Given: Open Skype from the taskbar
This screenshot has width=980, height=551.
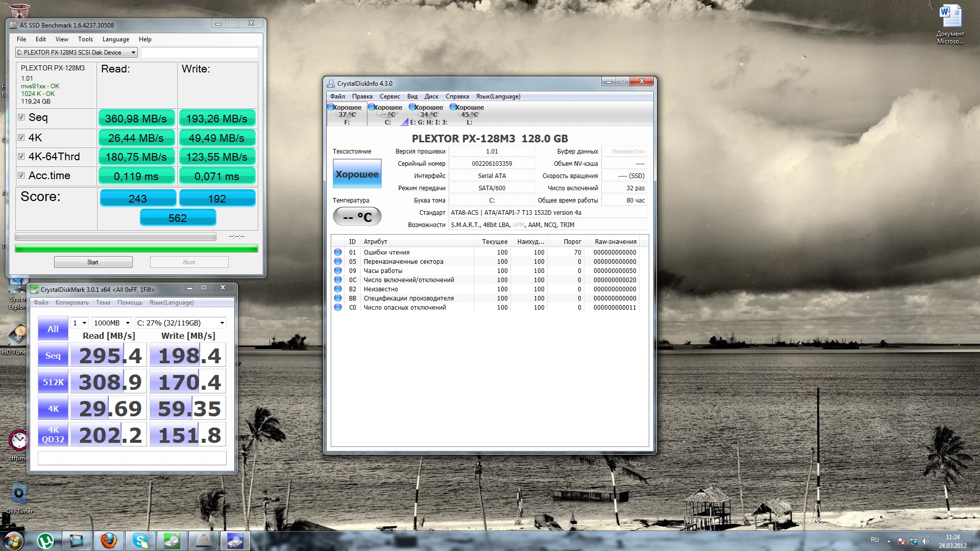Looking at the screenshot, I should click(x=140, y=541).
